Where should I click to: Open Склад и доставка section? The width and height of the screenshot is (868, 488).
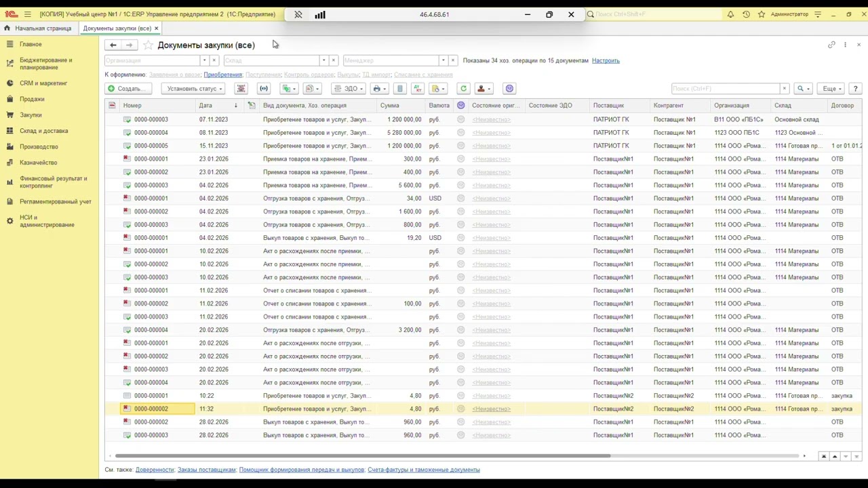[43, 131]
